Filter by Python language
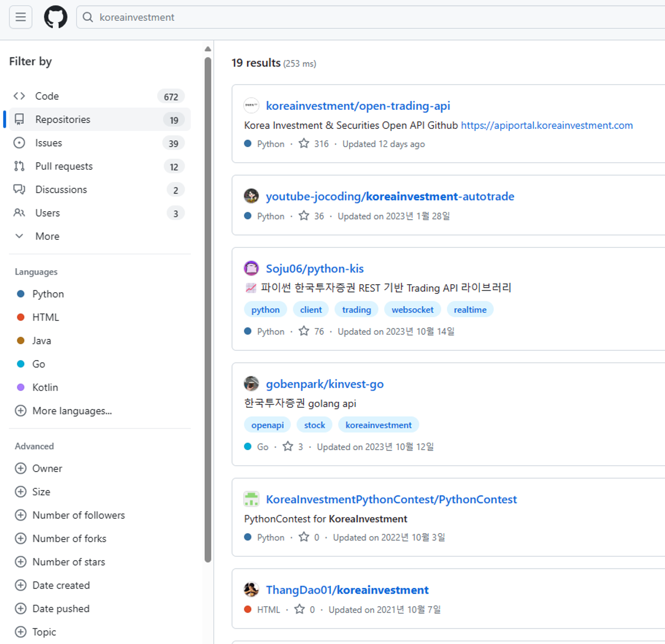This screenshot has height=644, width=665. [48, 294]
